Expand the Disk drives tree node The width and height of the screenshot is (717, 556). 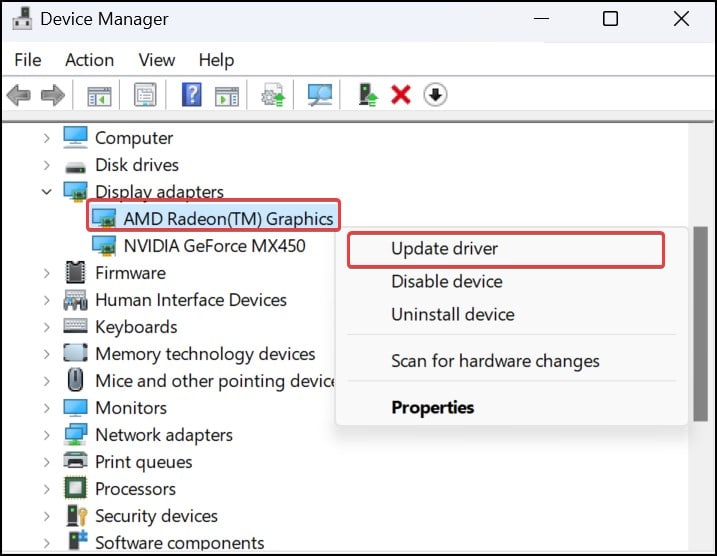pos(46,165)
